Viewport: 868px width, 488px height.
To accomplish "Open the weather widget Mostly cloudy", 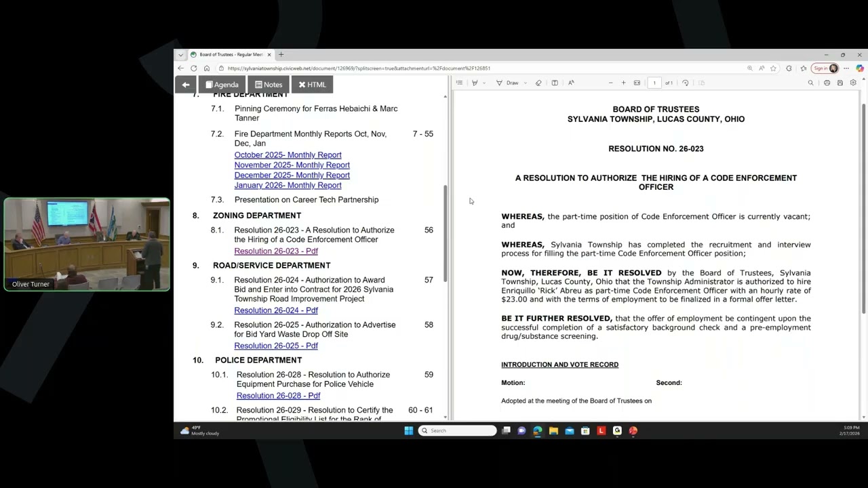I will point(200,430).
